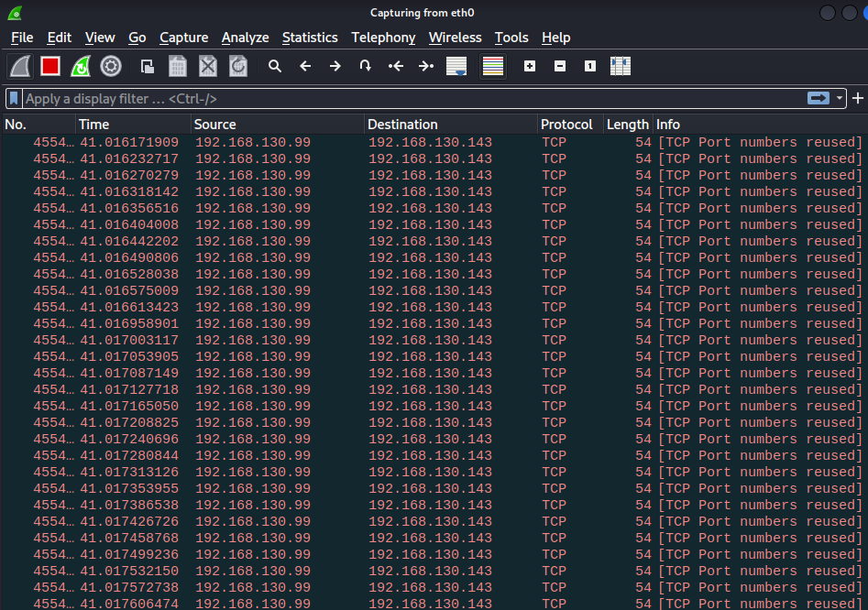Image resolution: width=868 pixels, height=610 pixels.
Task: Toggle auto-scroll during live capture
Action: tap(456, 66)
